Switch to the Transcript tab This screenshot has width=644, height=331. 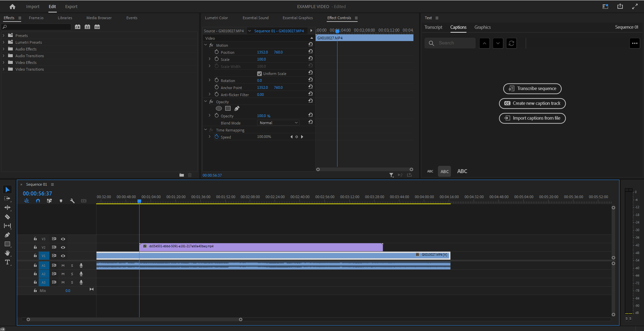(433, 27)
